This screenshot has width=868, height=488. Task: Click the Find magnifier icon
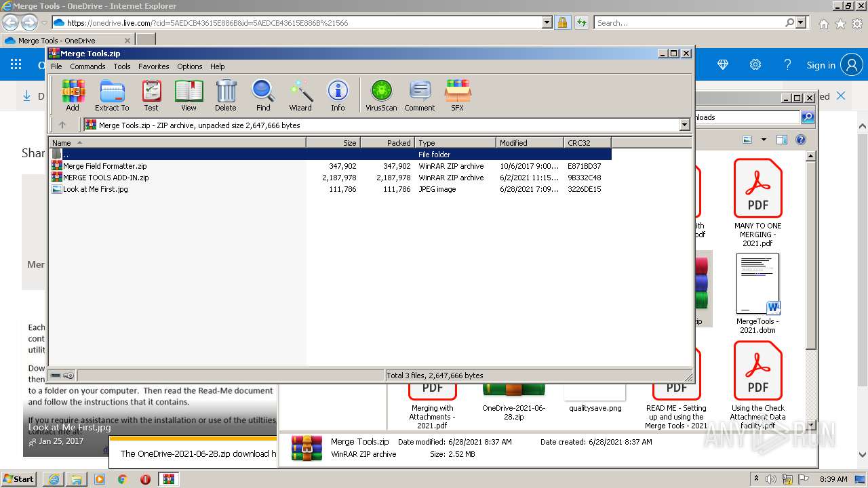(263, 96)
